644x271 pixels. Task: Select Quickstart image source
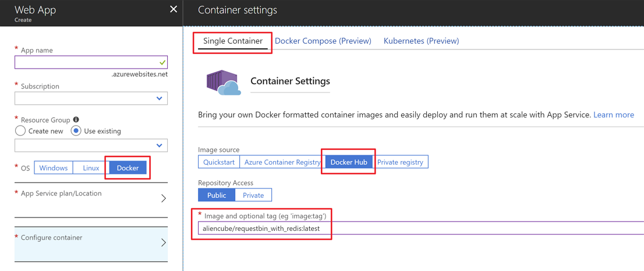click(219, 162)
